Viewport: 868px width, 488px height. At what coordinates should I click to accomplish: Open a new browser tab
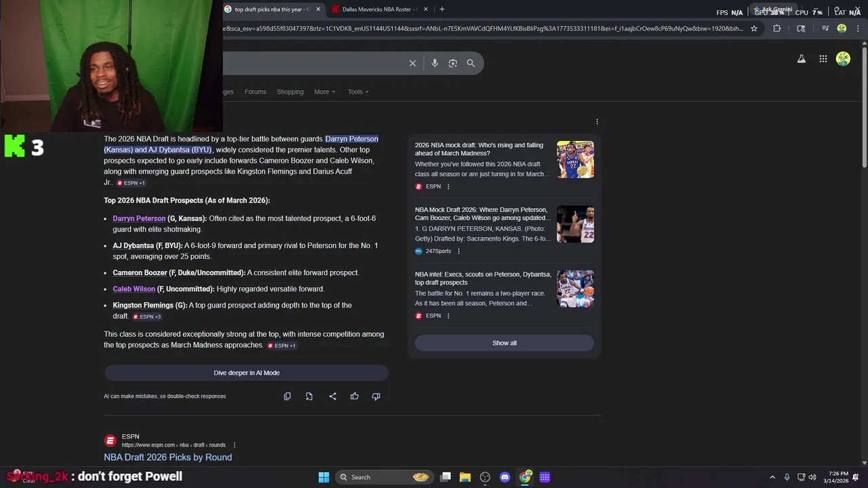(x=442, y=9)
